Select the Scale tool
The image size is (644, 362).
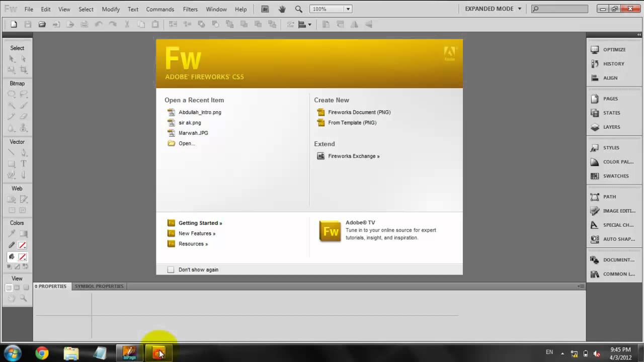click(x=12, y=70)
